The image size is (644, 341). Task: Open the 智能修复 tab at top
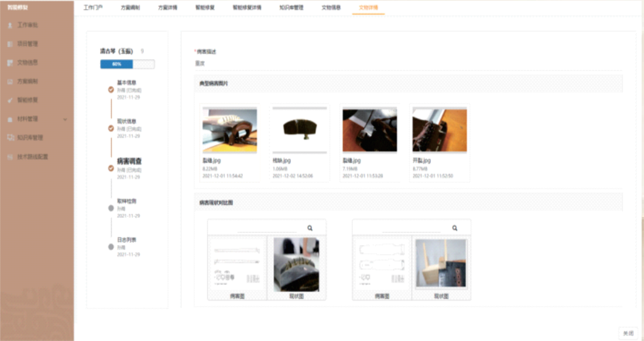point(205,7)
